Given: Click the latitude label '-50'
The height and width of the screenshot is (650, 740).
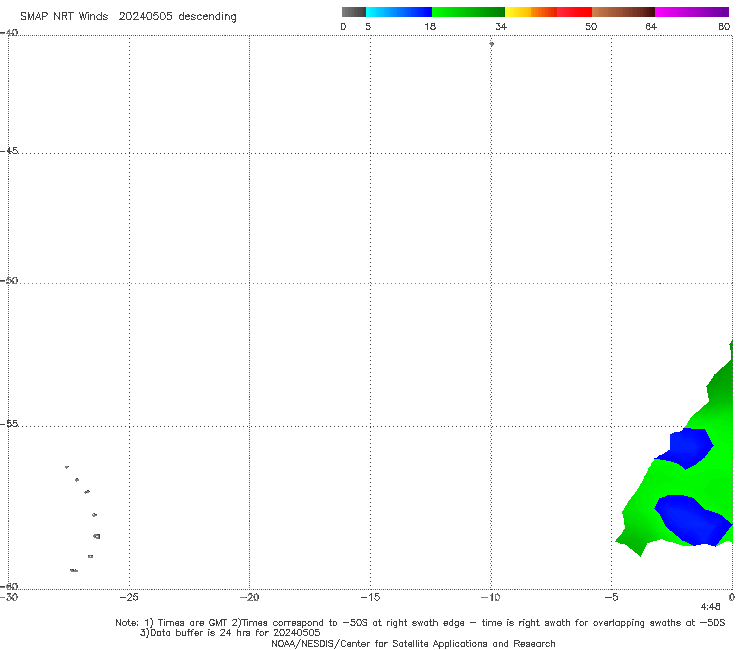Looking at the screenshot, I should [9, 280].
